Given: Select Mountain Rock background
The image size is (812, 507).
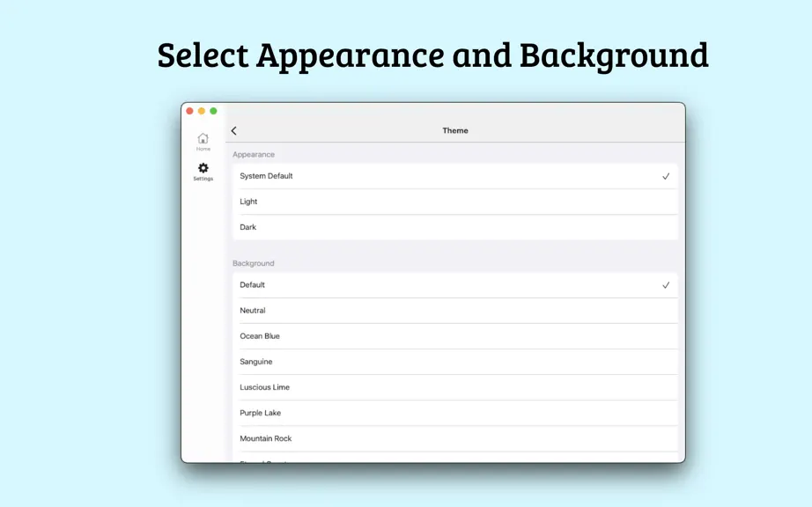Looking at the screenshot, I should 455,438.
